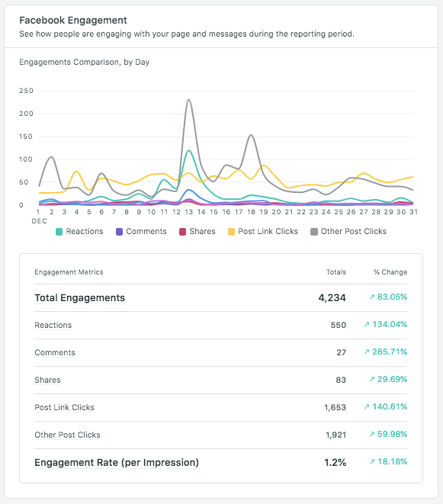The height and width of the screenshot is (504, 443).
Task: Click the teal Reactions peak on day 13
Action: coord(188,151)
